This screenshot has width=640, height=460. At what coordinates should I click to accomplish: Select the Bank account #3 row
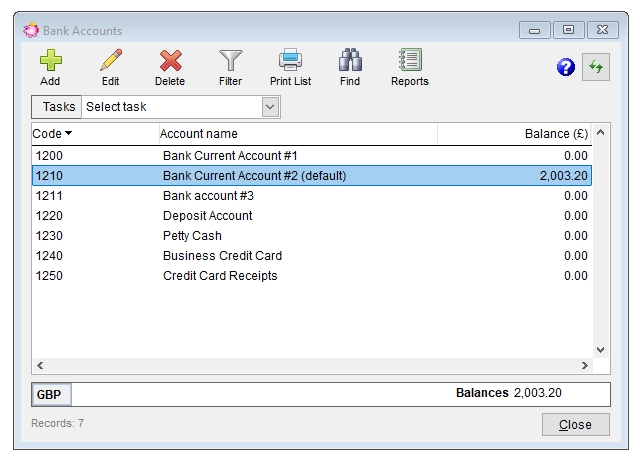(311, 196)
